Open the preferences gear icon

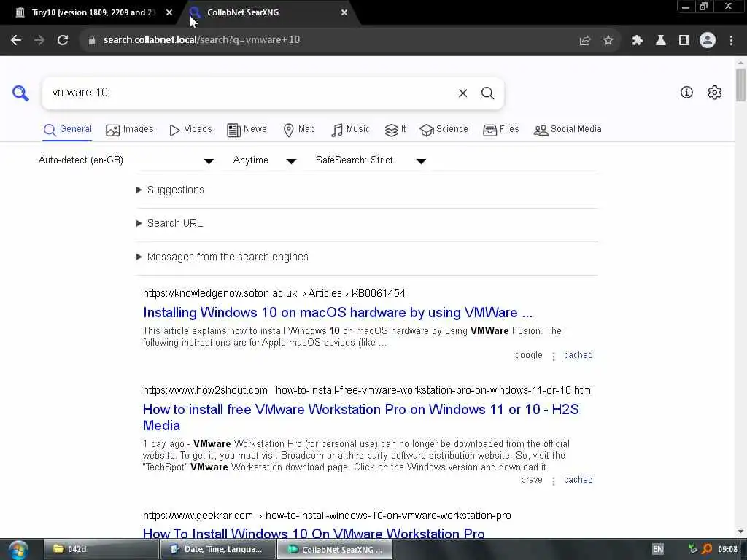[x=714, y=93]
